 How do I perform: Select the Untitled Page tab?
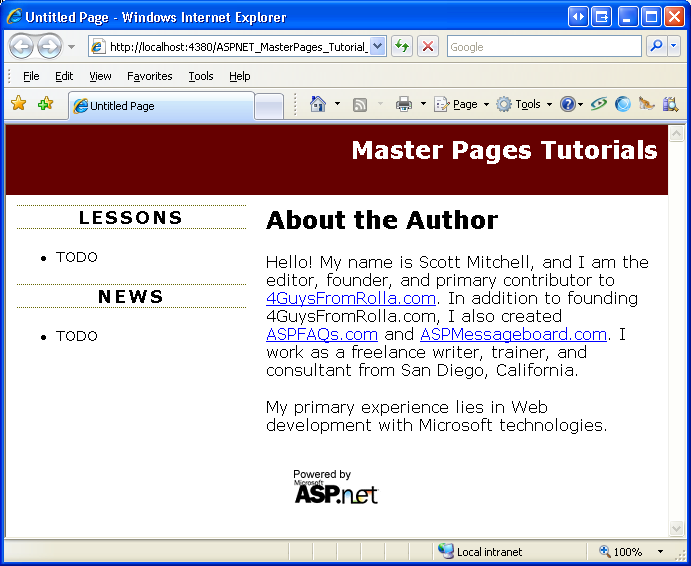point(160,106)
